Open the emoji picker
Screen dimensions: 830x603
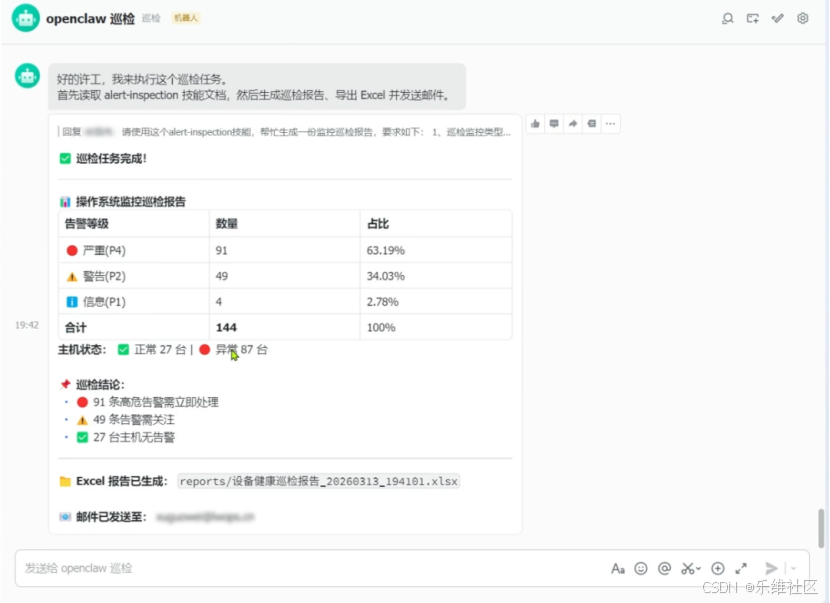tap(641, 569)
